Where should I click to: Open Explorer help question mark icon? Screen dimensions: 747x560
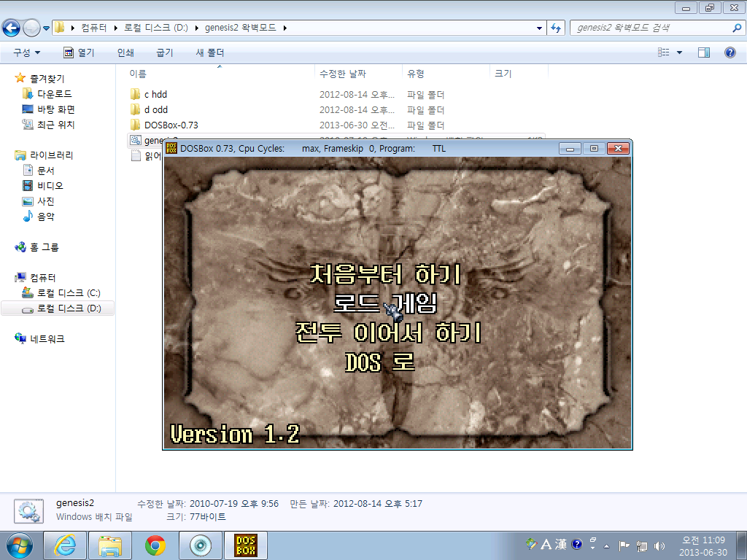coord(729,52)
